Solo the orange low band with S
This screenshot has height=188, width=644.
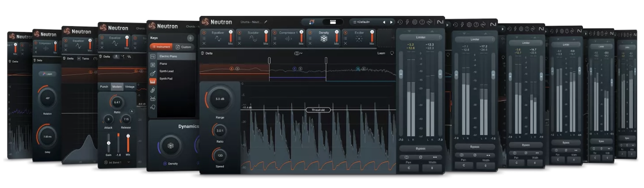[x=237, y=69]
